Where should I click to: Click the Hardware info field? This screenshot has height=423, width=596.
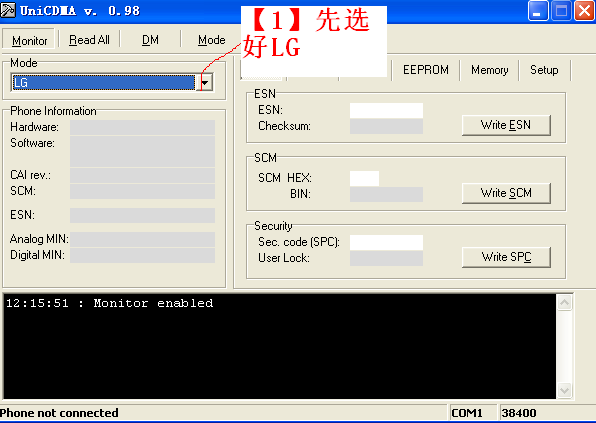point(142,128)
